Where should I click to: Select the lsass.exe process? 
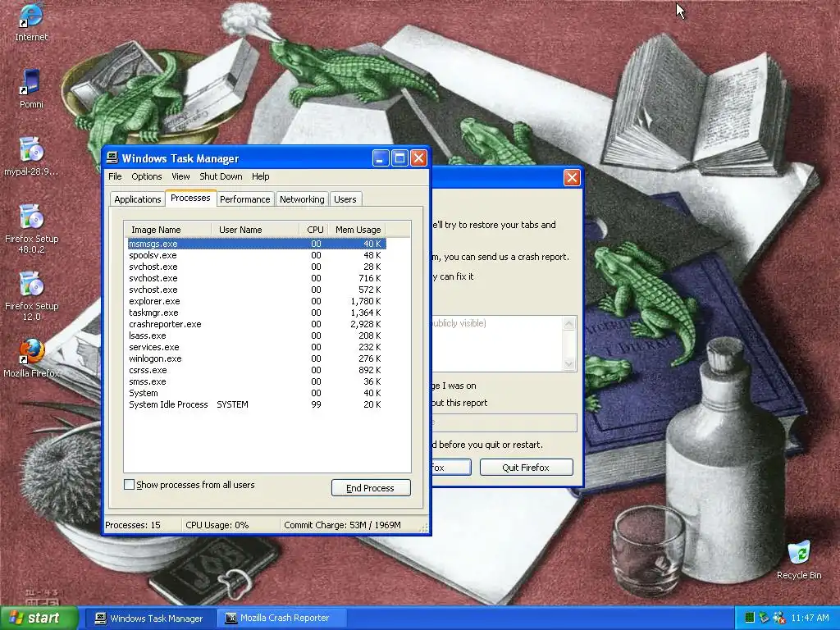coord(256,336)
